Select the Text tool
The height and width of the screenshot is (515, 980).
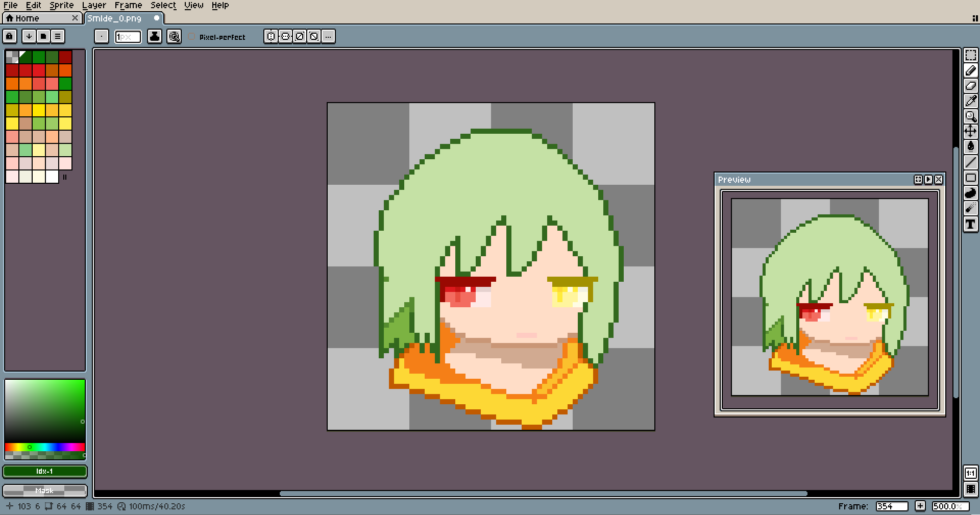click(970, 224)
